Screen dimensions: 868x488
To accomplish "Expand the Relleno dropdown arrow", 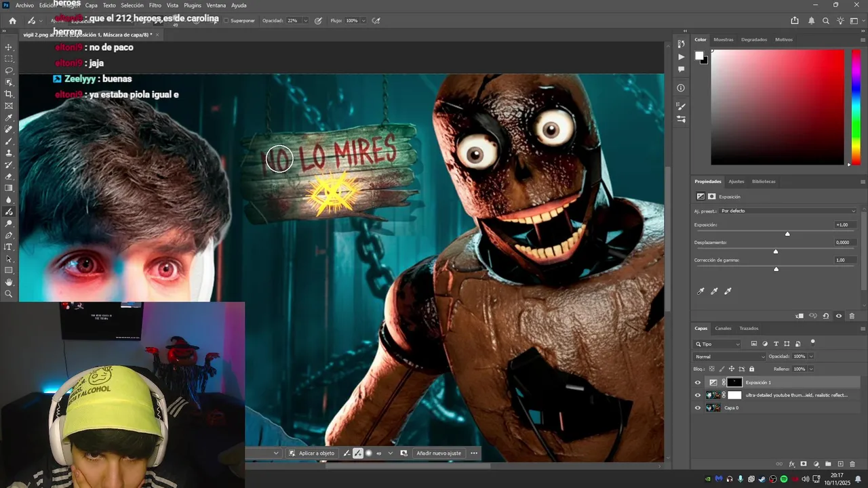I will point(810,369).
